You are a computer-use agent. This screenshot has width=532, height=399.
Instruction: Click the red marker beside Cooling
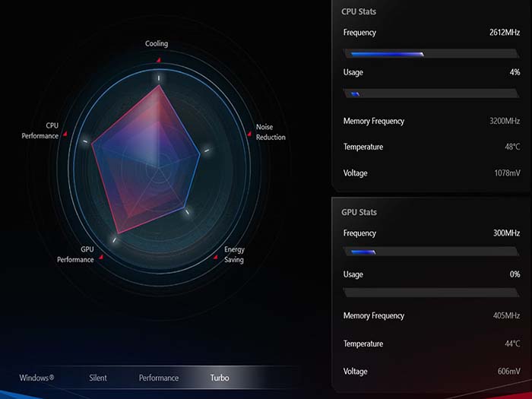(x=158, y=60)
